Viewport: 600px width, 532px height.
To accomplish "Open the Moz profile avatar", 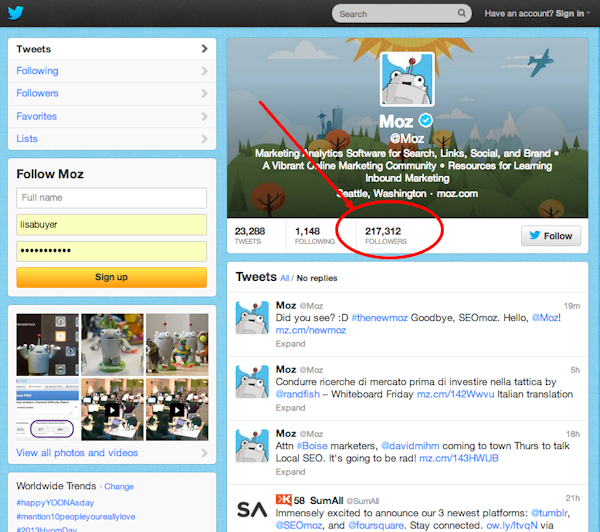I will pos(407,80).
